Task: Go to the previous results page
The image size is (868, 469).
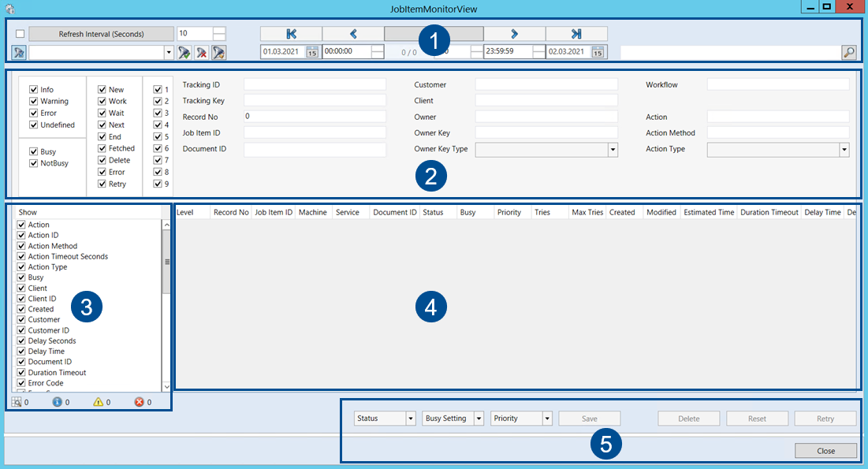Action: (x=352, y=34)
